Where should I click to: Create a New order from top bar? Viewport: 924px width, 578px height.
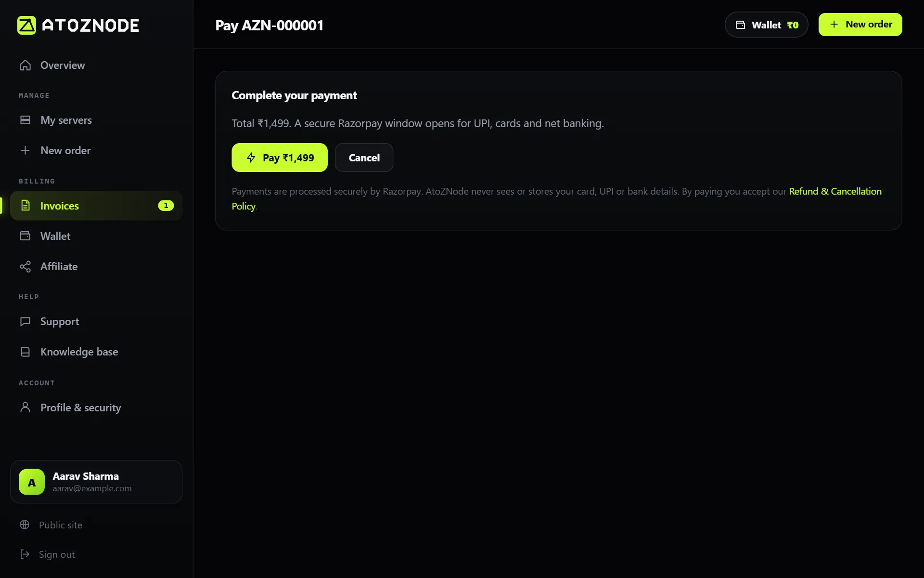tap(860, 25)
